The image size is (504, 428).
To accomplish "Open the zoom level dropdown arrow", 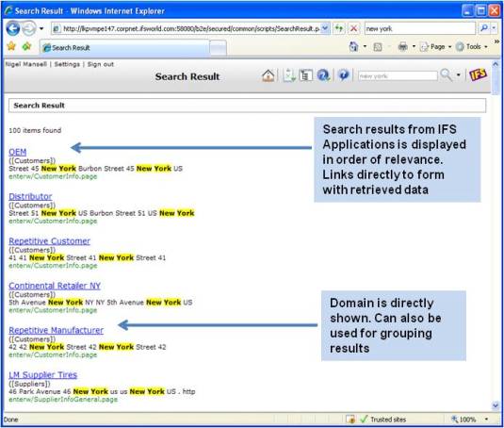I will 486,420.
